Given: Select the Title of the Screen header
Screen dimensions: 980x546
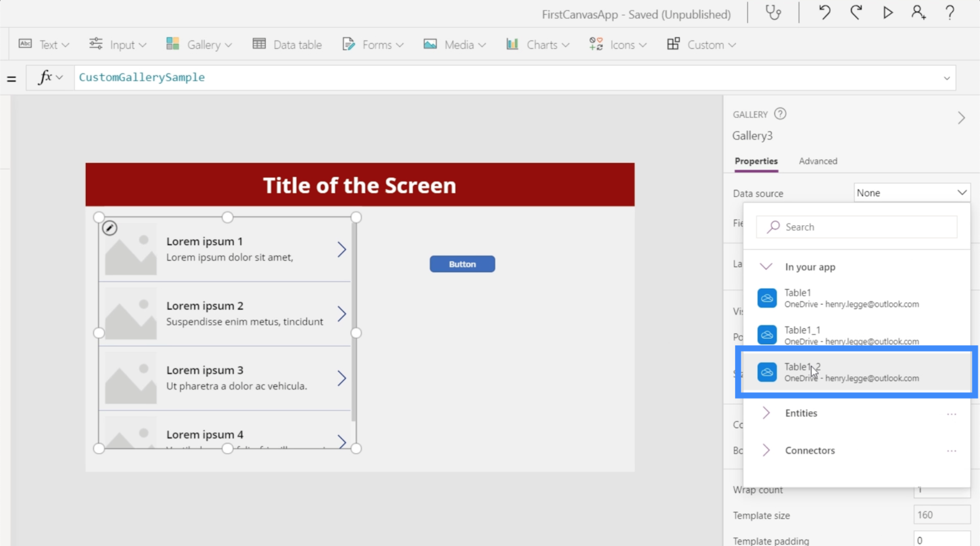Looking at the screenshot, I should click(x=360, y=185).
